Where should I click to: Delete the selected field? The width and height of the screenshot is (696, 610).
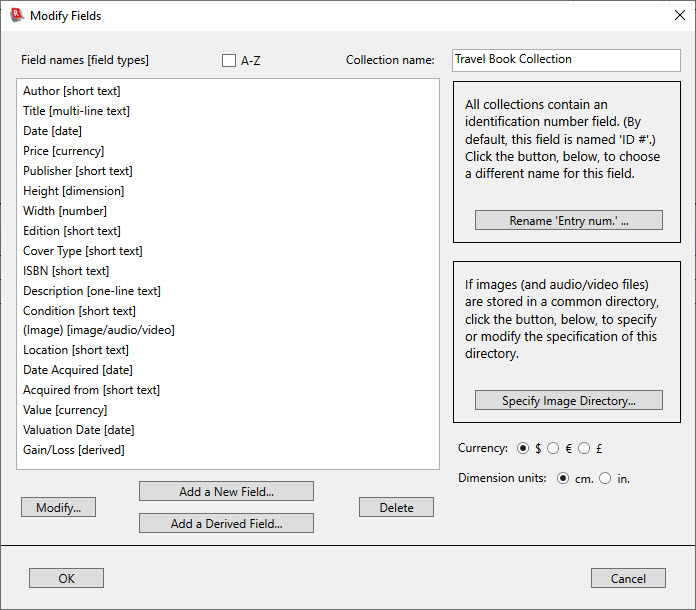(396, 507)
